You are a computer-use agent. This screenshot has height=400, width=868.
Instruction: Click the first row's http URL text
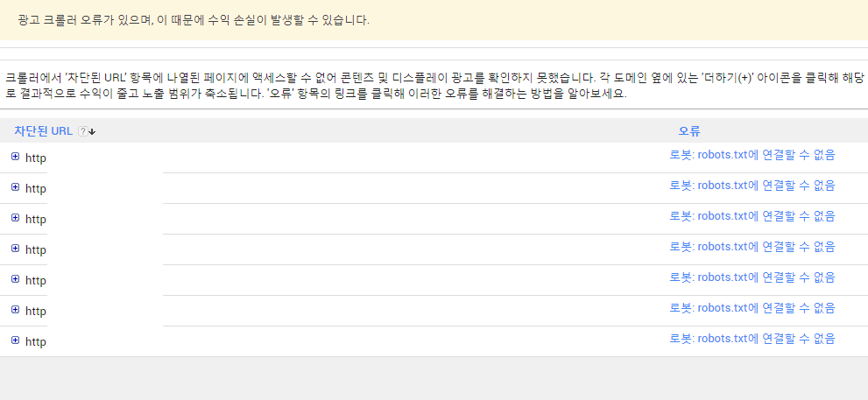[36, 158]
